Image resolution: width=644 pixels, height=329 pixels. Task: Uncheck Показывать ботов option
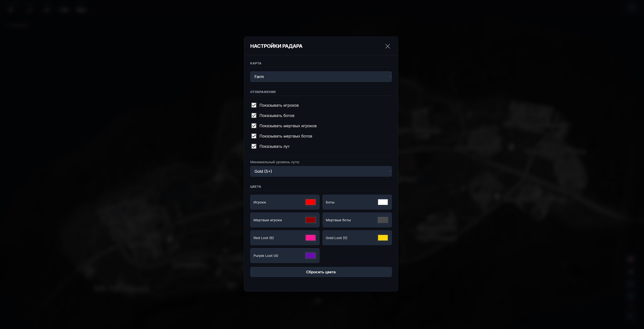pyautogui.click(x=254, y=115)
